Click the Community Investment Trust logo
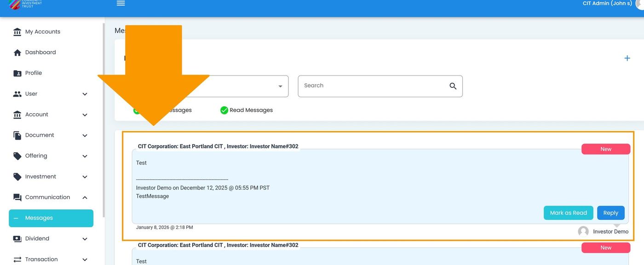 click(25, 4)
